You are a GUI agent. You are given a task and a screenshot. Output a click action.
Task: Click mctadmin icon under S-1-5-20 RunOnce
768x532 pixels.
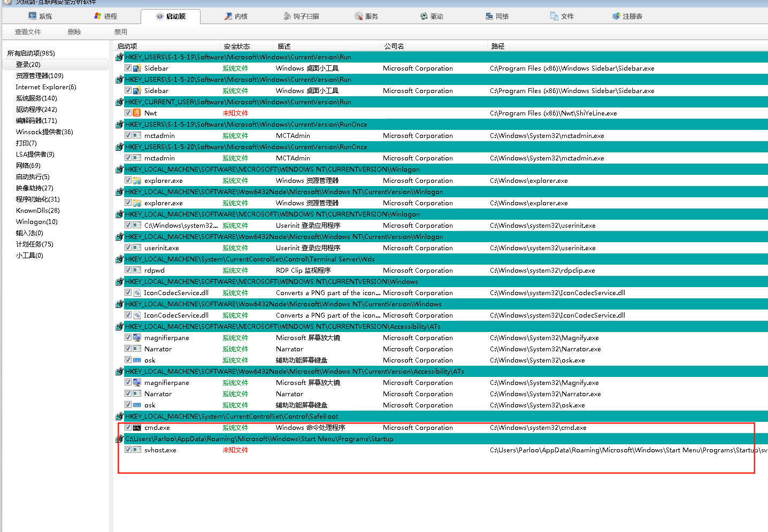[137, 158]
